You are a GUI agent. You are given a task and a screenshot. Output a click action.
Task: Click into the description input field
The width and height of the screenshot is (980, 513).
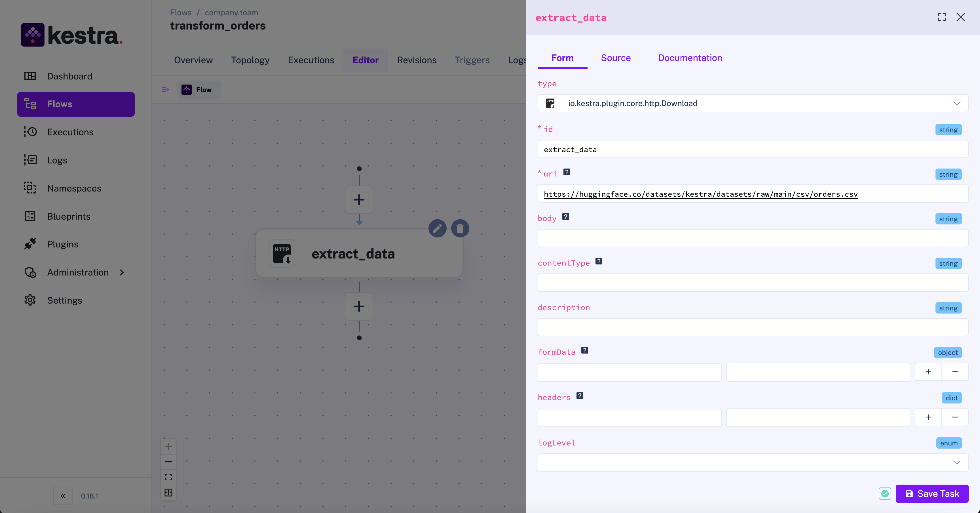[753, 327]
